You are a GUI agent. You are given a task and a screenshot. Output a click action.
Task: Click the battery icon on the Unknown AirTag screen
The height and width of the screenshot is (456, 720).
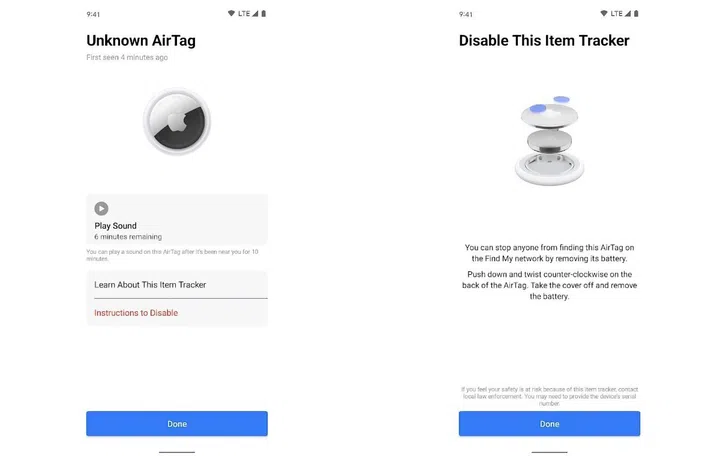pyautogui.click(x=264, y=14)
